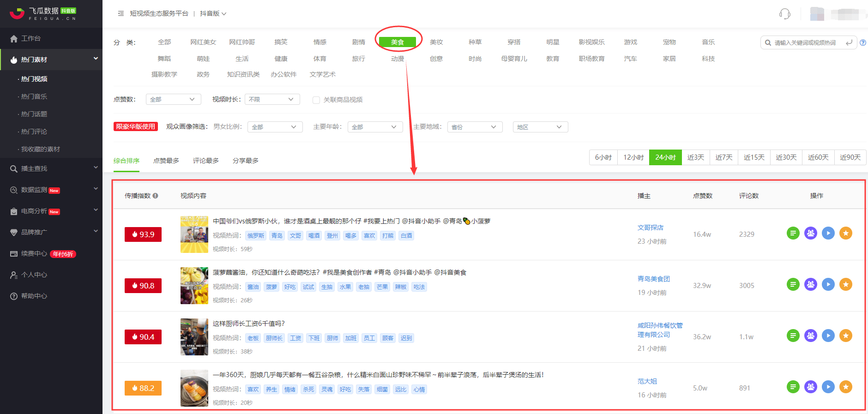Click info icon beside 传播指数 header
The width and height of the screenshot is (868, 414).
156,196
